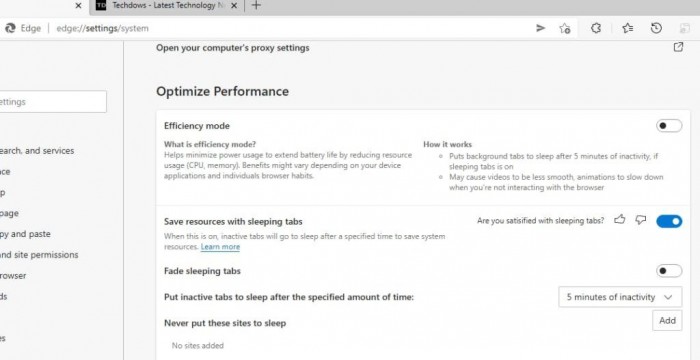Open the Learn more link
The height and width of the screenshot is (360, 700).
[220, 247]
